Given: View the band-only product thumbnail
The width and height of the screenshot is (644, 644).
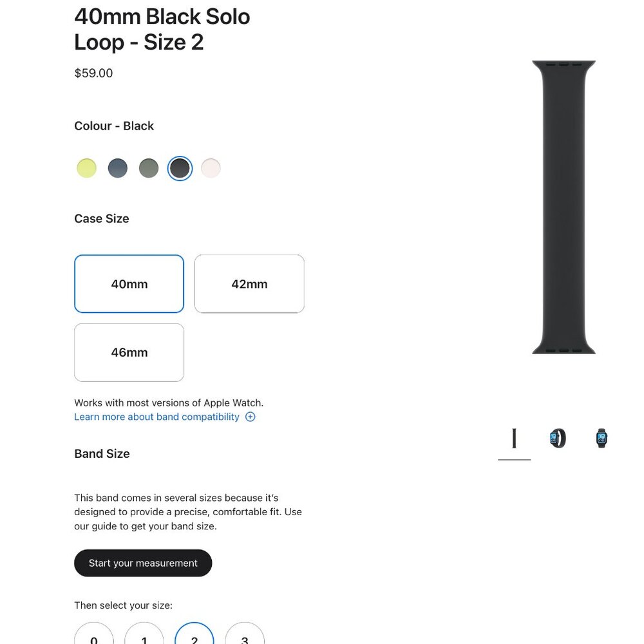Looking at the screenshot, I should point(514,438).
